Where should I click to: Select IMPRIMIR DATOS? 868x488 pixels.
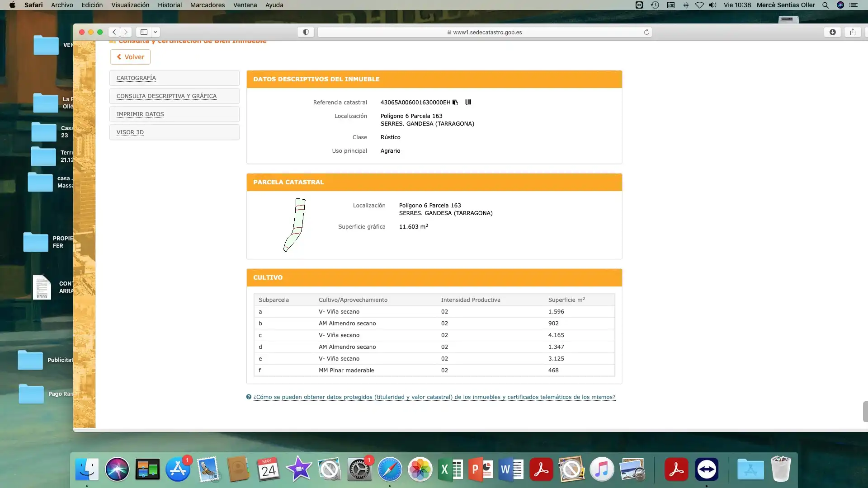[140, 114]
